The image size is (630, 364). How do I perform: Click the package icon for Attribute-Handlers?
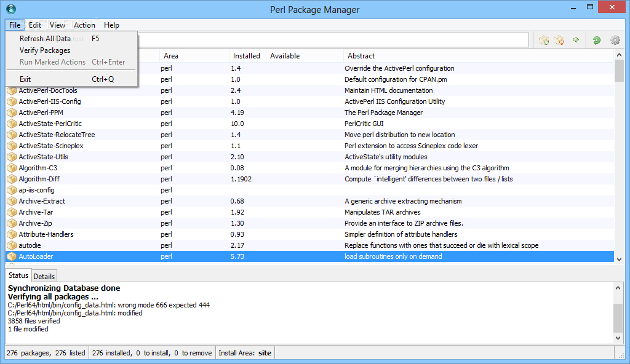coord(12,234)
